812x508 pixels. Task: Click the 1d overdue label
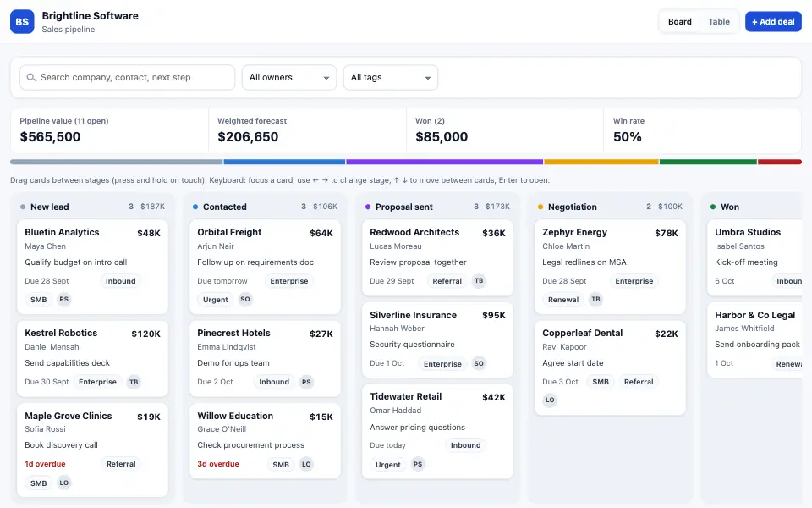coord(45,464)
